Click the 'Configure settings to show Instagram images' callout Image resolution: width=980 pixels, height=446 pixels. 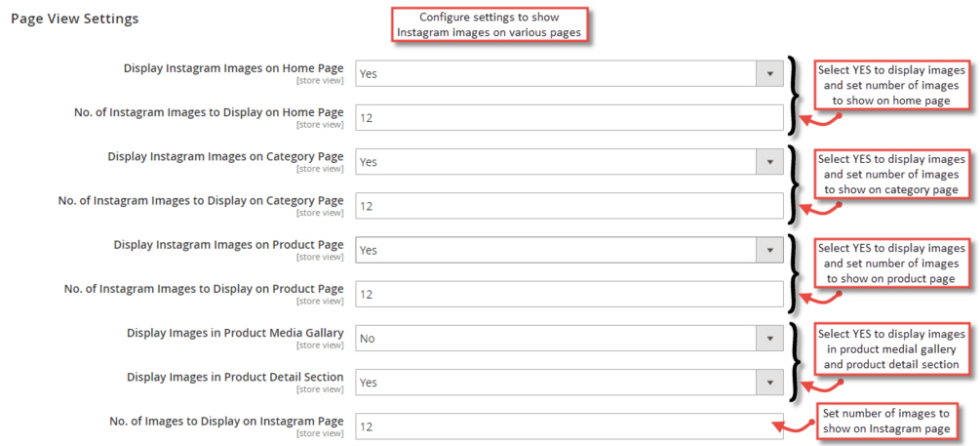click(491, 25)
